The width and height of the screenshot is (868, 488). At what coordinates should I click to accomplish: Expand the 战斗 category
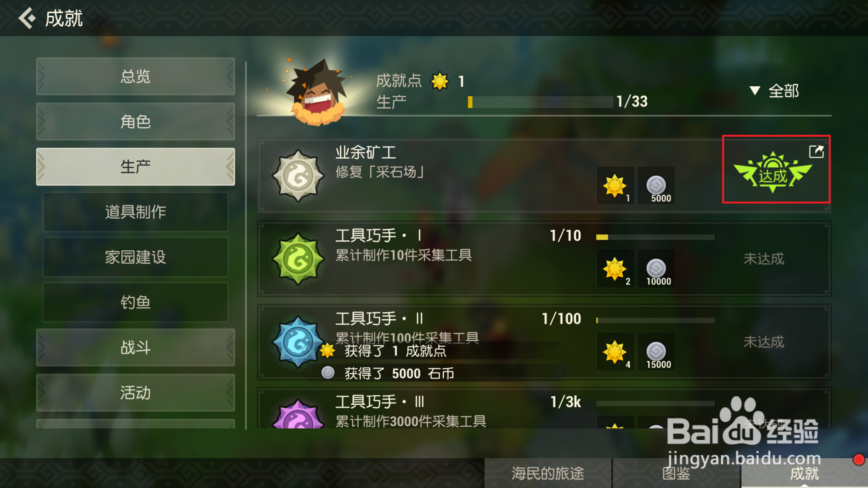[136, 347]
